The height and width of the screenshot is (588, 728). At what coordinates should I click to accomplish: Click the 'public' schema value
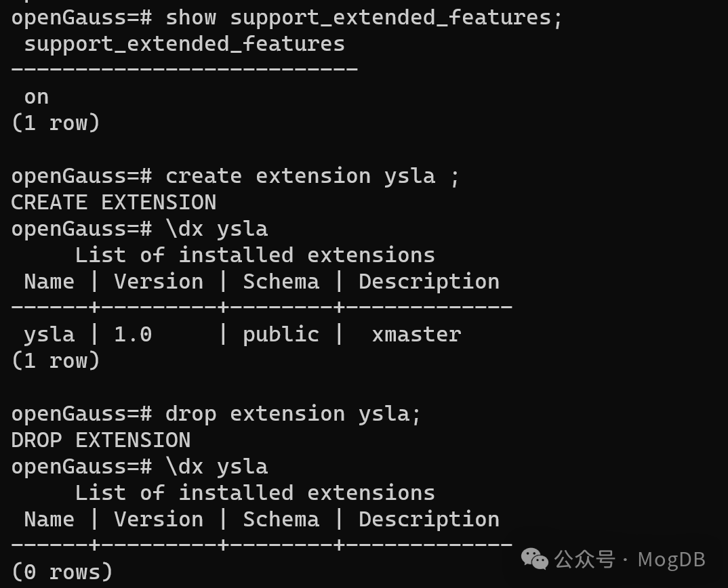click(x=281, y=335)
